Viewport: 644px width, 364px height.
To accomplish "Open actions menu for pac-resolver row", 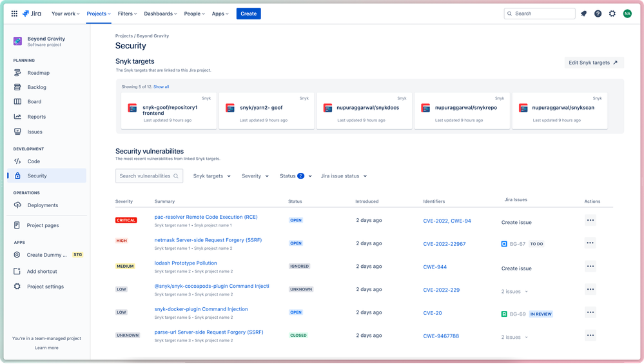I will coord(590,221).
